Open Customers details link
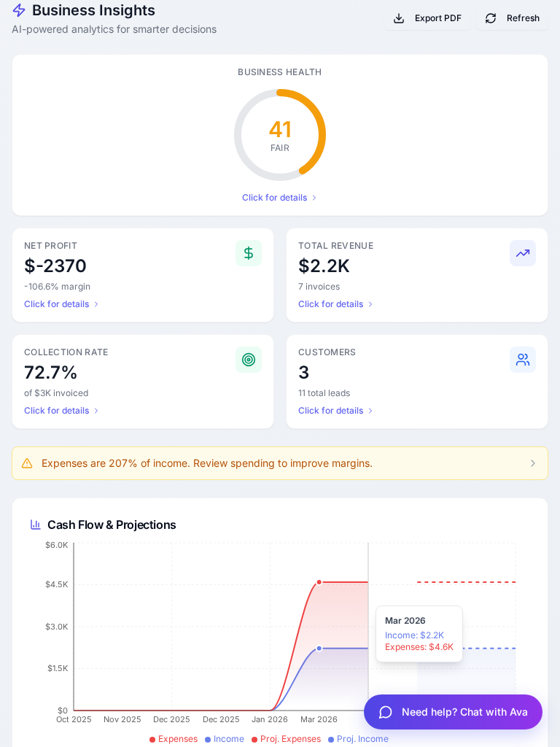560x747 pixels. coord(335,411)
